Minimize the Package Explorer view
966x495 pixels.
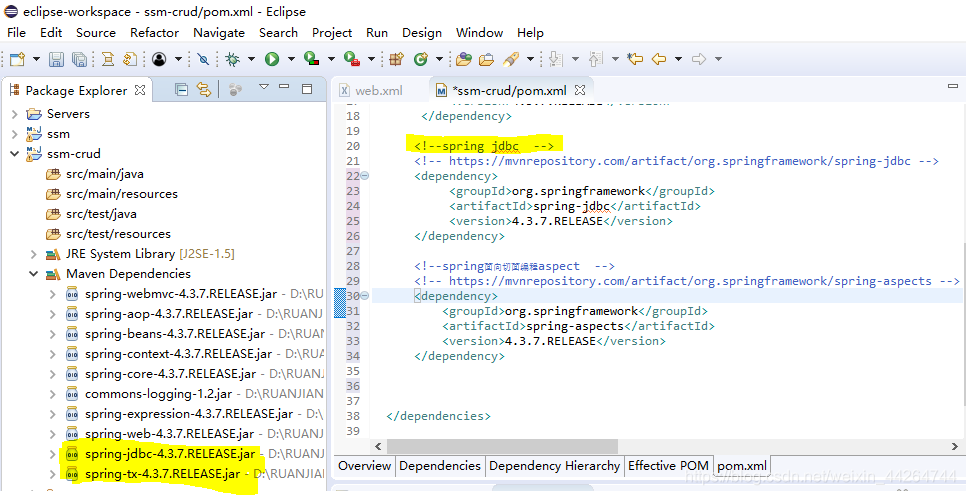(284, 87)
